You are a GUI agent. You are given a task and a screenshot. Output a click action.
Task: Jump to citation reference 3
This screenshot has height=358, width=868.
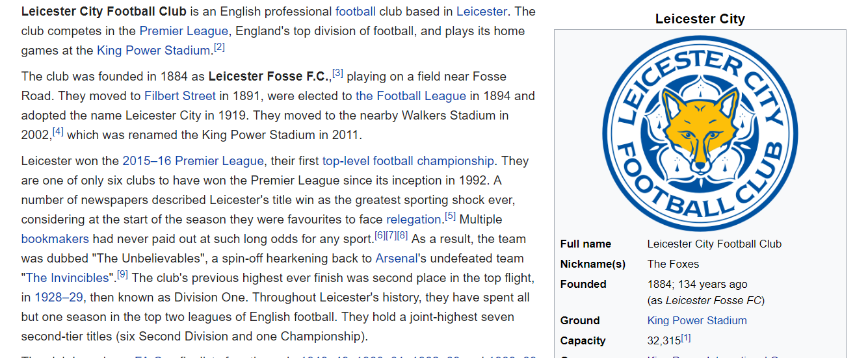[x=337, y=73]
